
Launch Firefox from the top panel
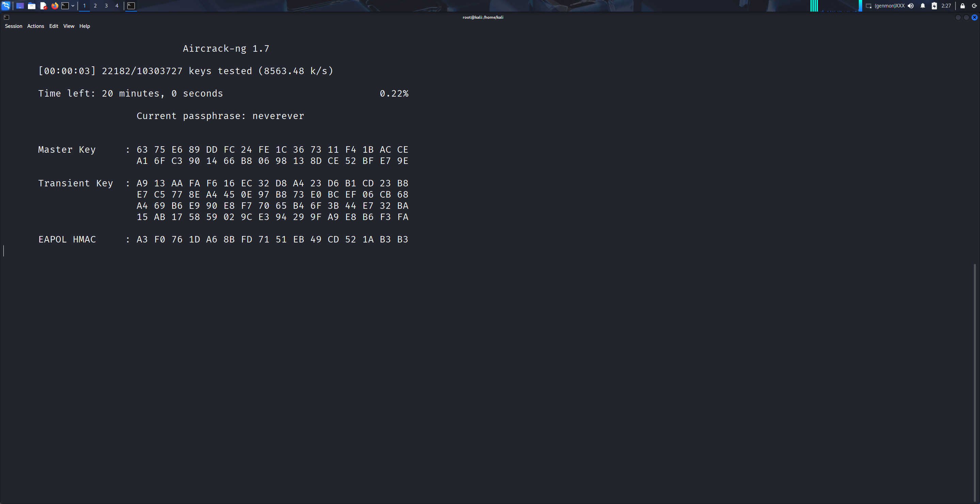pyautogui.click(x=55, y=6)
